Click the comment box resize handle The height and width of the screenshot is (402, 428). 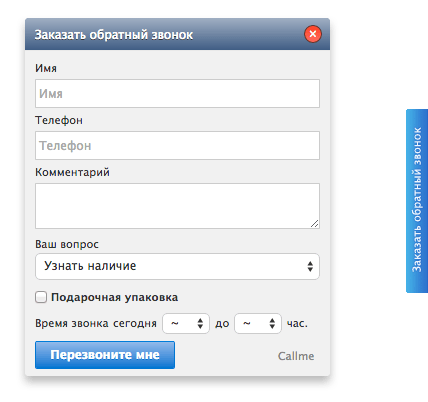pos(315,224)
